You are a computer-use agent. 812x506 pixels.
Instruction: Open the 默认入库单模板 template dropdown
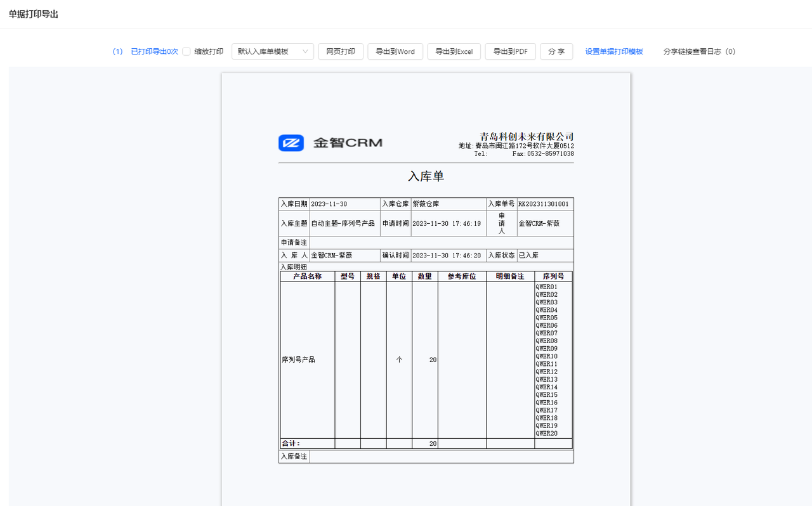click(273, 51)
